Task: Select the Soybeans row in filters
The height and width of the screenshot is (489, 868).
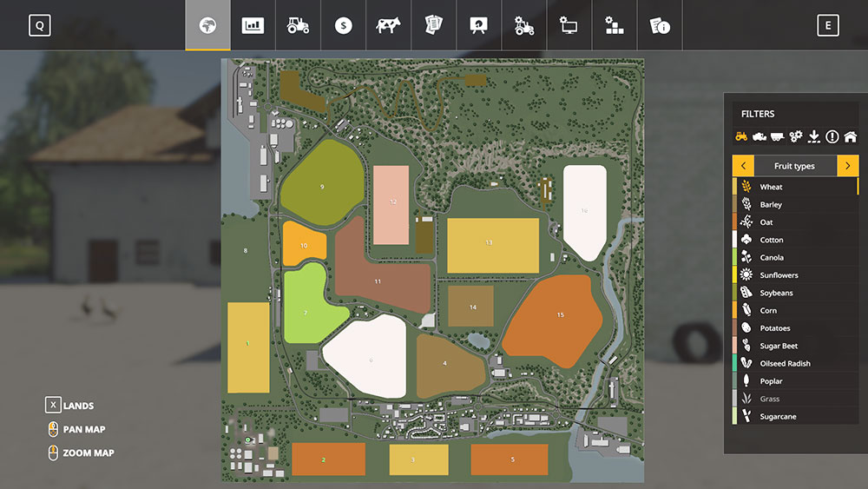Action: [795, 293]
